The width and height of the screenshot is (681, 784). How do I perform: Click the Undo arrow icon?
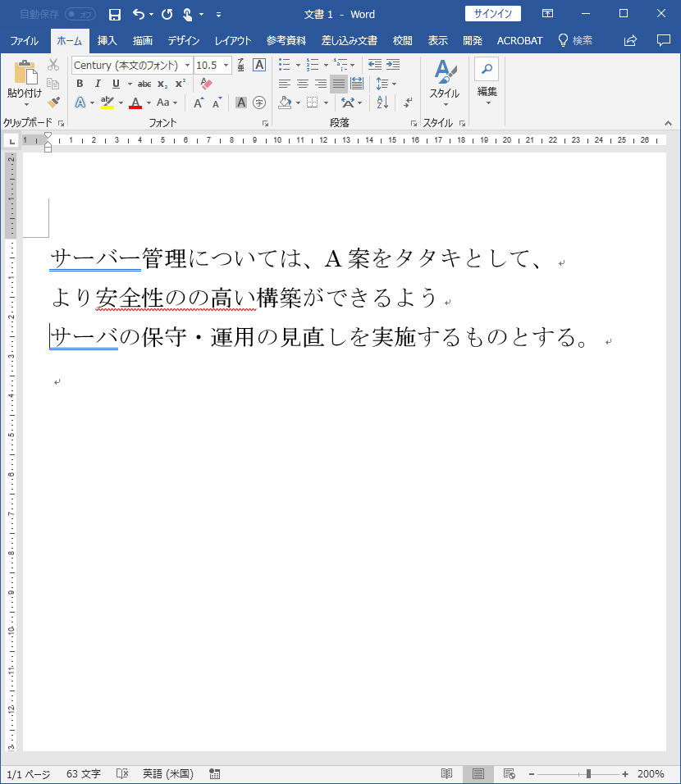point(139,15)
